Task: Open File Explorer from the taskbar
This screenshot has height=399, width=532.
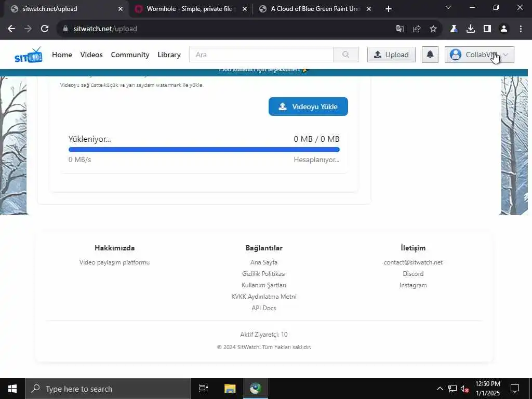Action: 230,389
